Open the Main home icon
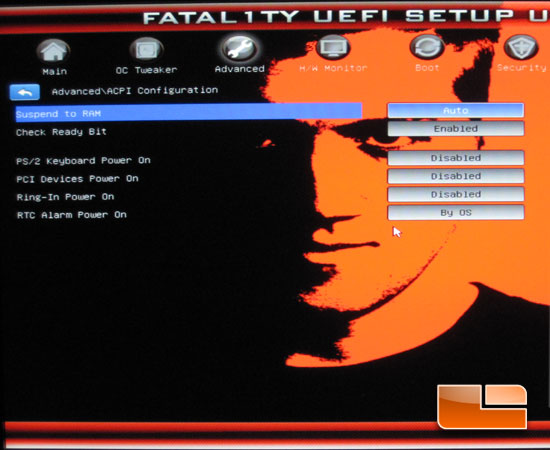Viewport: 550px width, 450px height. [53, 51]
